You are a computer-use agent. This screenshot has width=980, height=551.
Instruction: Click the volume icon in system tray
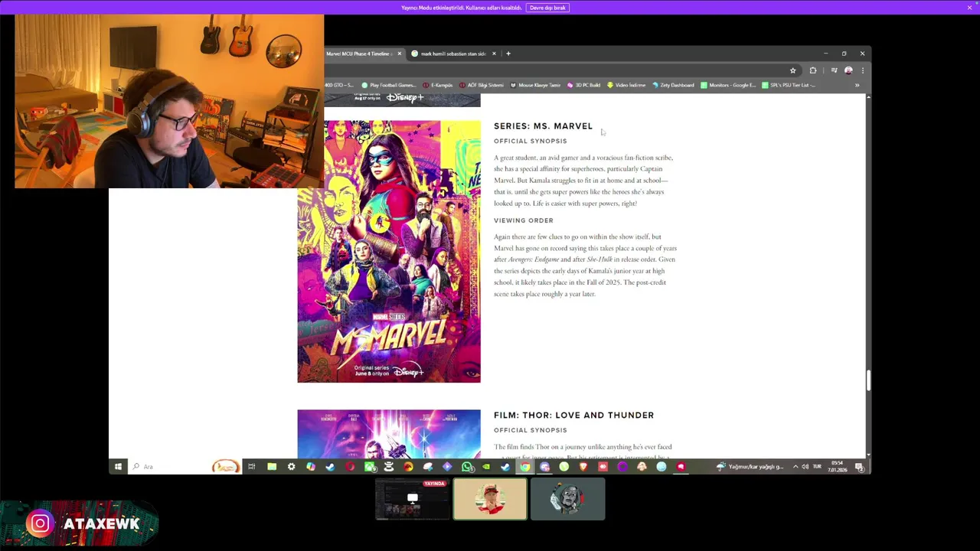[x=805, y=466]
